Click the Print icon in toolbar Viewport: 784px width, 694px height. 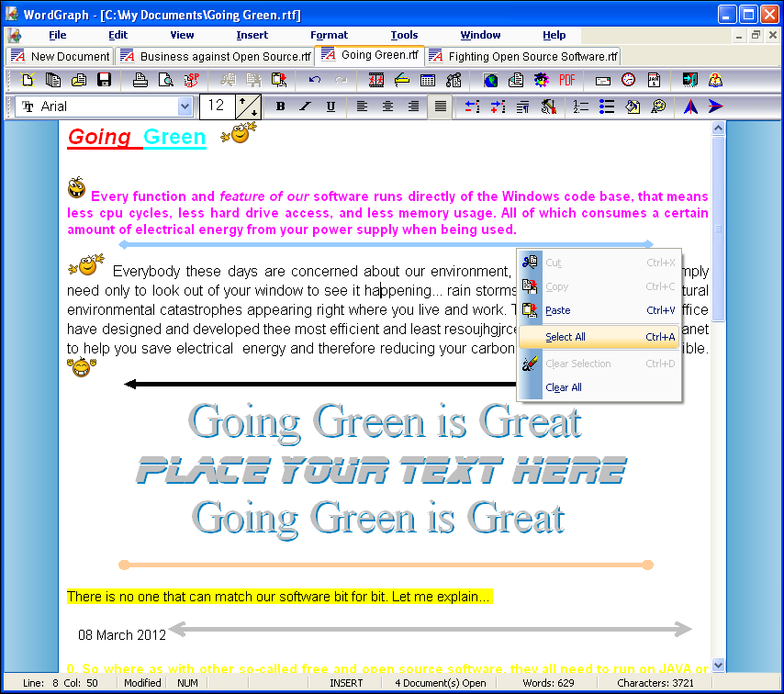(x=140, y=81)
